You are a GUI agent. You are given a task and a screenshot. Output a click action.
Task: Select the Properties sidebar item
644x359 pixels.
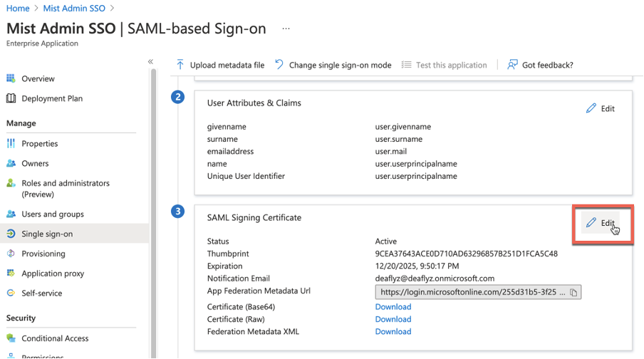[x=40, y=143]
